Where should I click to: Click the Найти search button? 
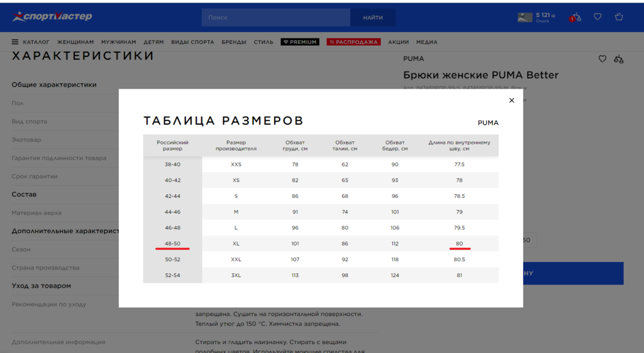[373, 18]
